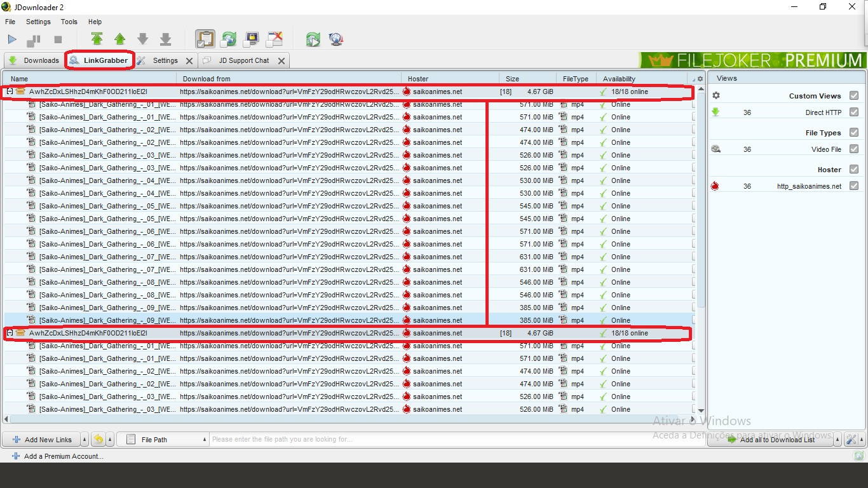Click the saikoanimes hoster red icon in Views
This screenshot has width=868, height=488.
(x=715, y=186)
